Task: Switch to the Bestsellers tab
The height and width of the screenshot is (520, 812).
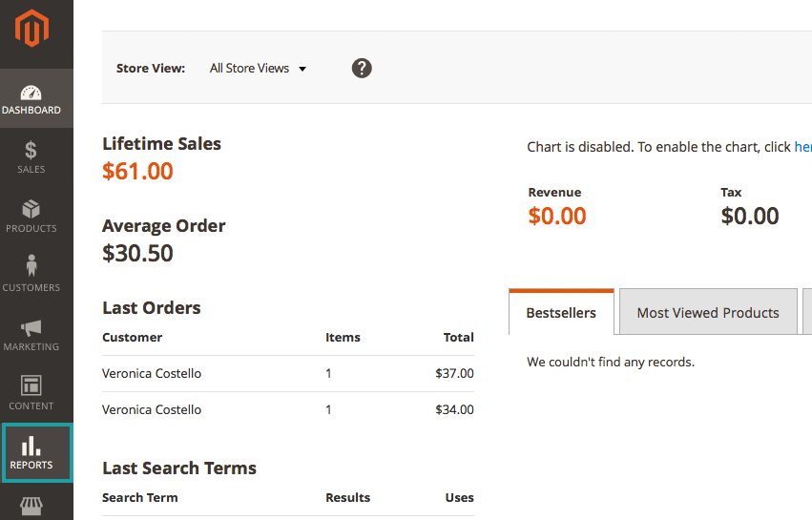Action: pyautogui.click(x=561, y=313)
